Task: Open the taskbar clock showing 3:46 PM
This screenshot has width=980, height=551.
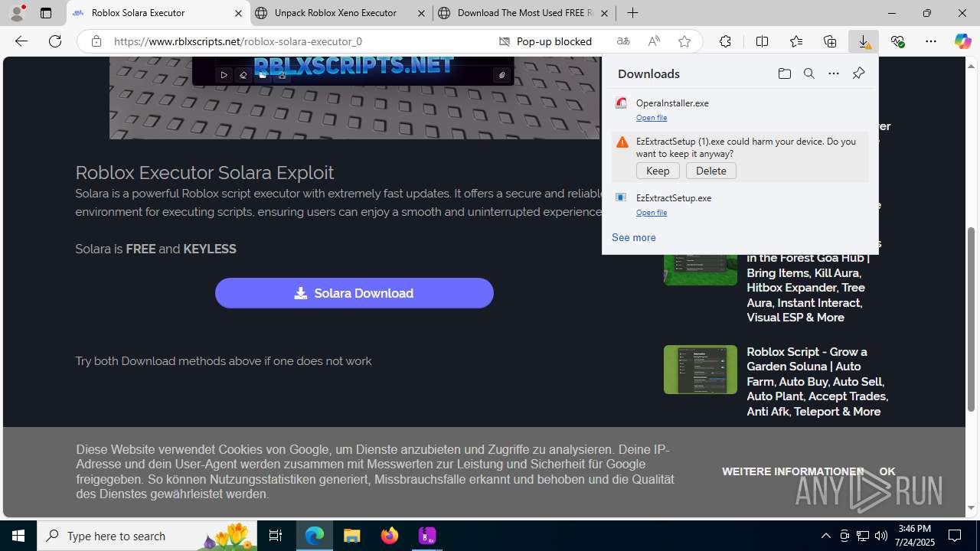Action: 915,536
